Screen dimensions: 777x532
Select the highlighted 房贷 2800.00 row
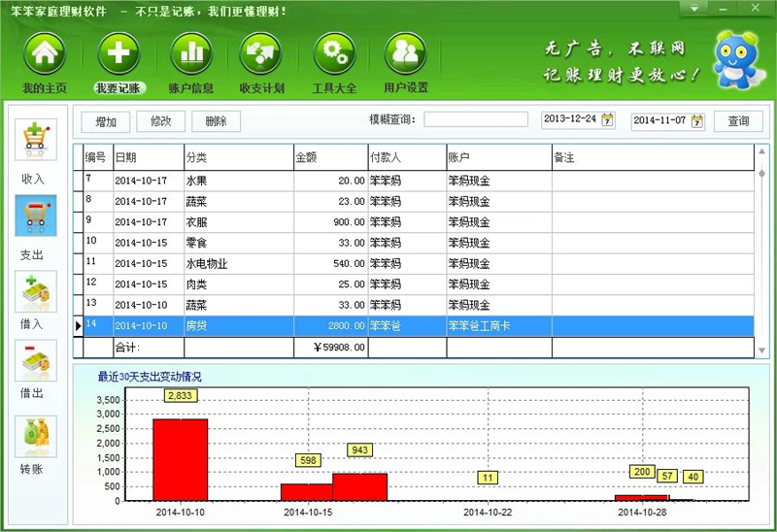click(x=419, y=326)
